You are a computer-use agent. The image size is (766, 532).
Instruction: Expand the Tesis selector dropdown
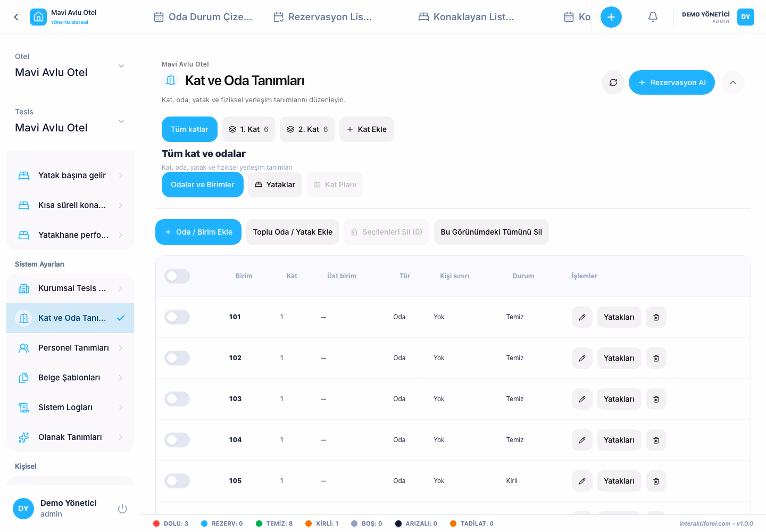[x=70, y=121]
